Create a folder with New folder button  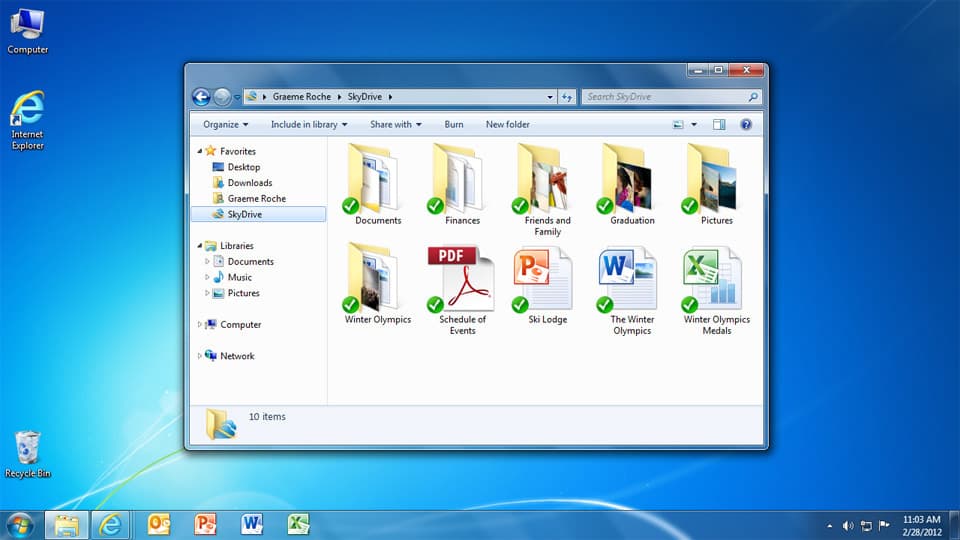point(508,125)
